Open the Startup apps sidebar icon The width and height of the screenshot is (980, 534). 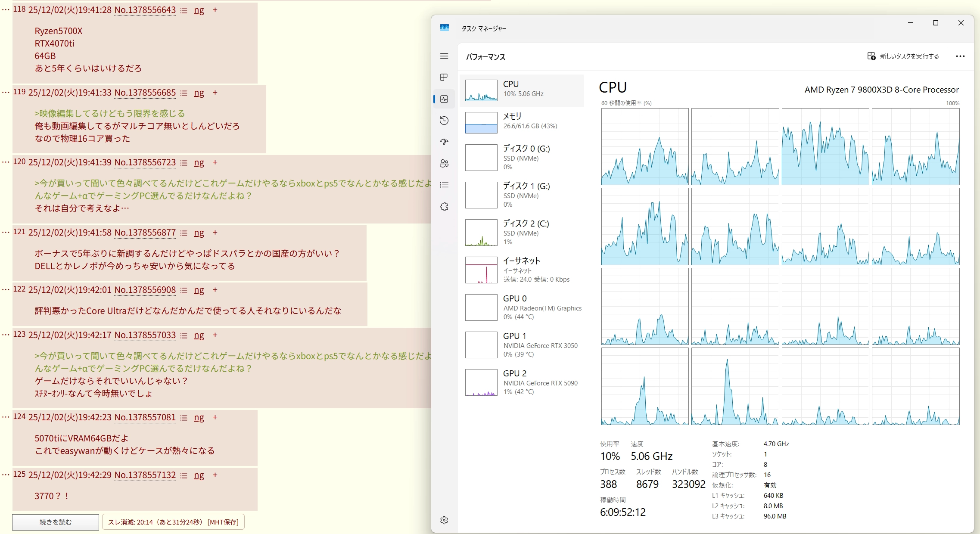(444, 142)
